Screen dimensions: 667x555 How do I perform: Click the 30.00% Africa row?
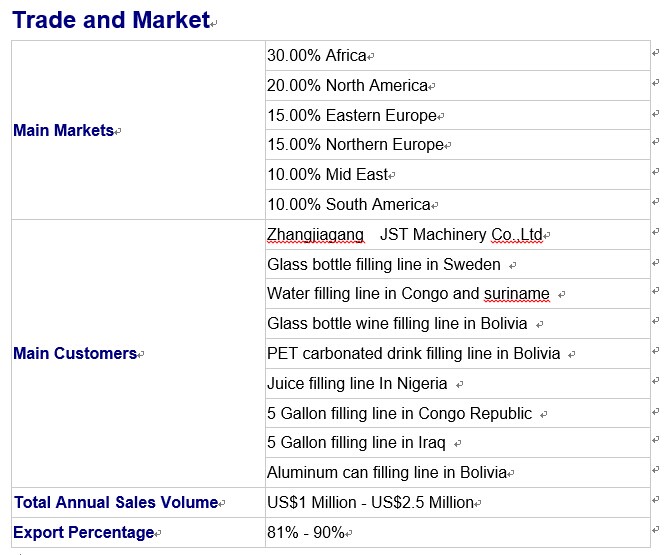pos(458,56)
